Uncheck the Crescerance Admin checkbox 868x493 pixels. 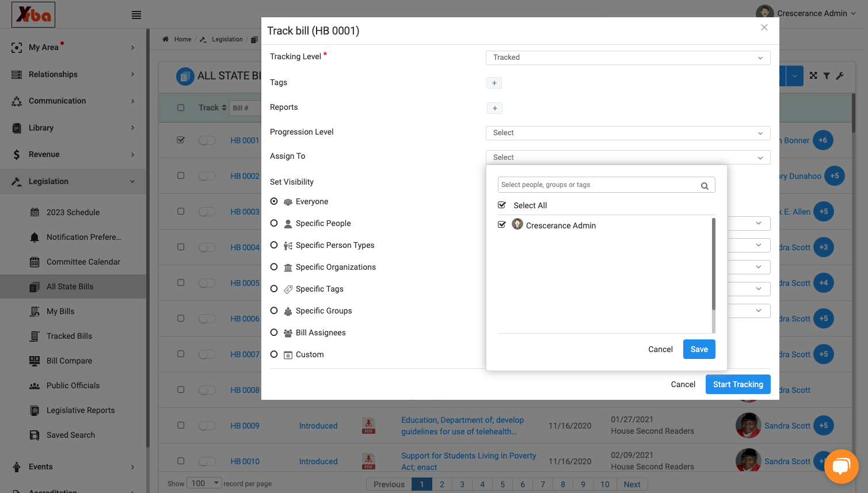[502, 225]
